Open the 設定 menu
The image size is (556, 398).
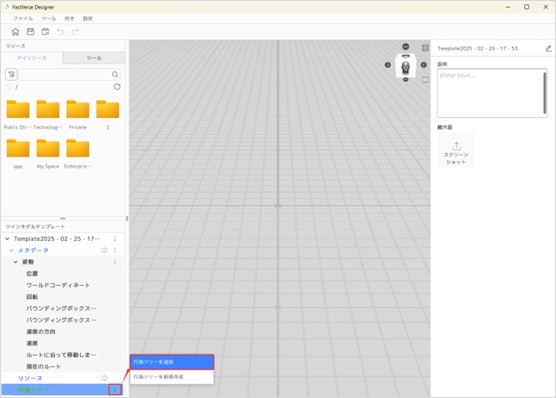click(x=88, y=18)
